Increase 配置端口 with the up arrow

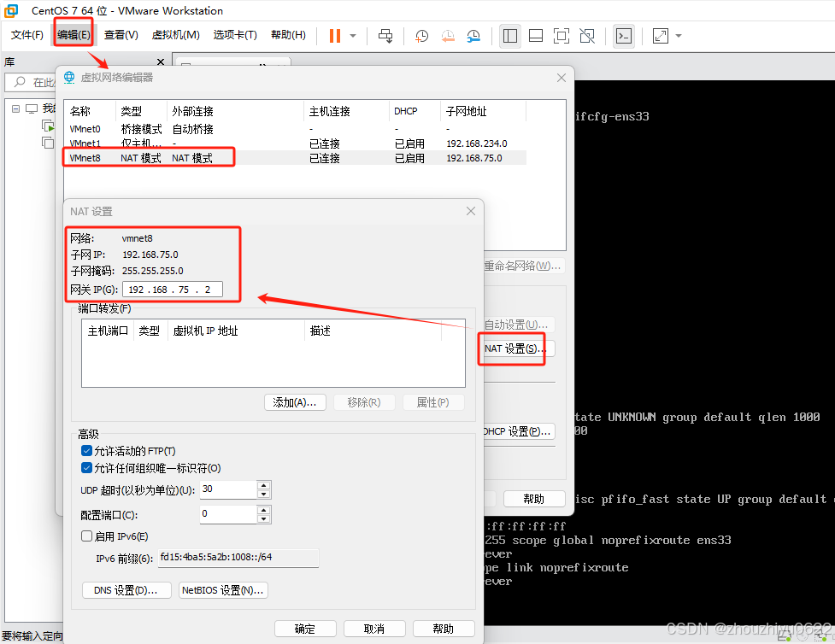coord(263,510)
